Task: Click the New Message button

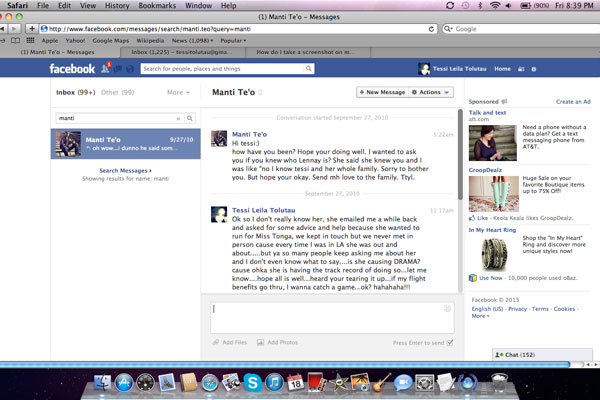Action: click(x=381, y=92)
